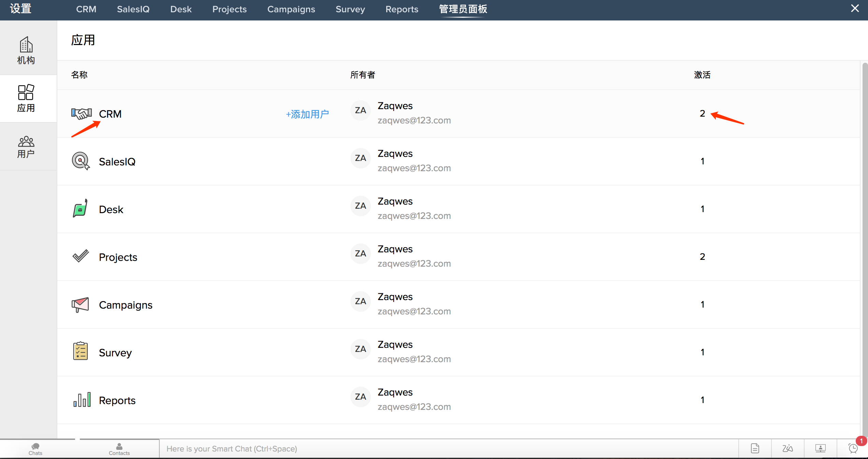Click the +添加用户 link for CRM

(x=307, y=114)
